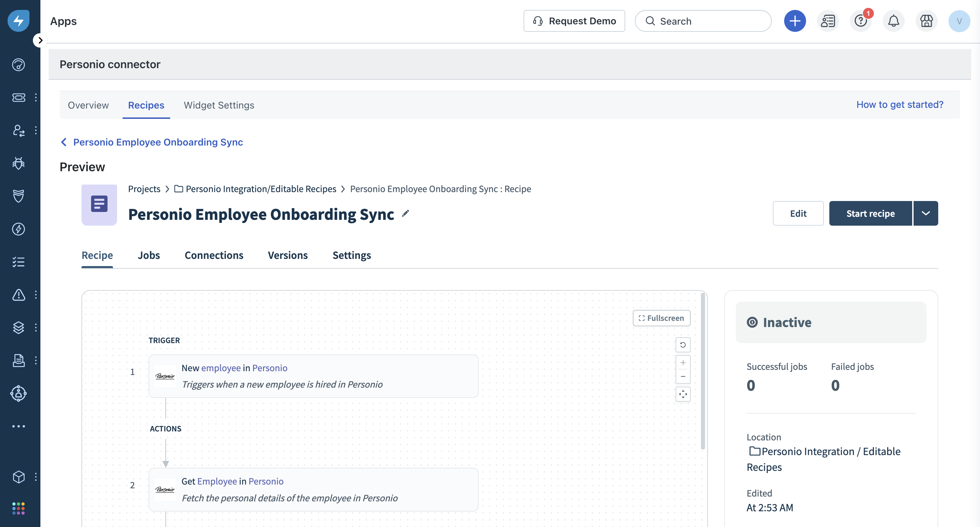Expand the Start recipe dropdown arrow

925,213
